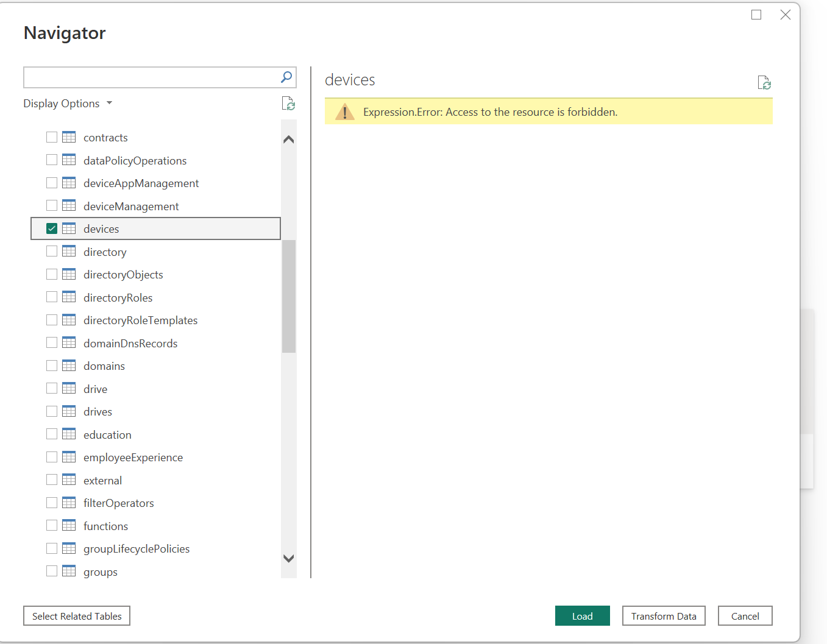Tick the directoryObjects checkbox
Viewport: 827px width, 644px height.
click(52, 274)
